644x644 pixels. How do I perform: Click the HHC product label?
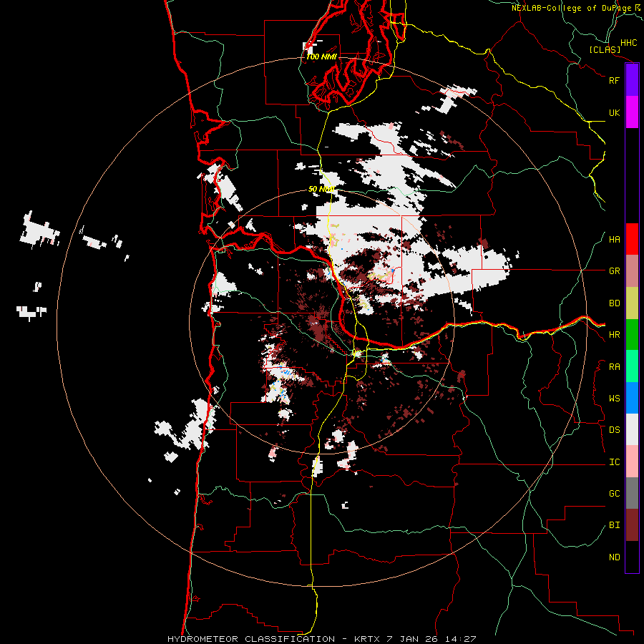(x=628, y=43)
